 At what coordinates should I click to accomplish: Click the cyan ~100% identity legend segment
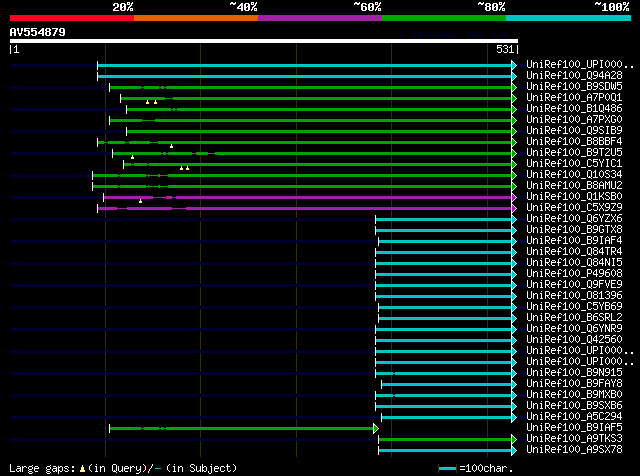click(x=567, y=18)
